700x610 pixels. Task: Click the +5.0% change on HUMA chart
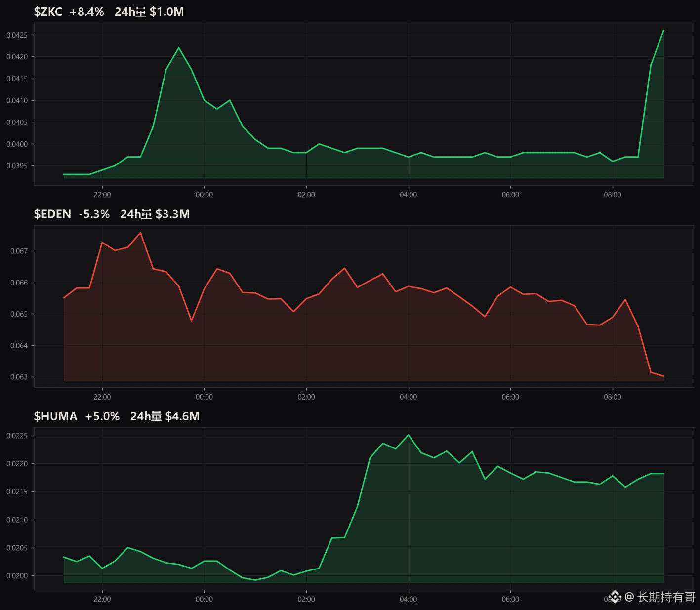(x=102, y=416)
